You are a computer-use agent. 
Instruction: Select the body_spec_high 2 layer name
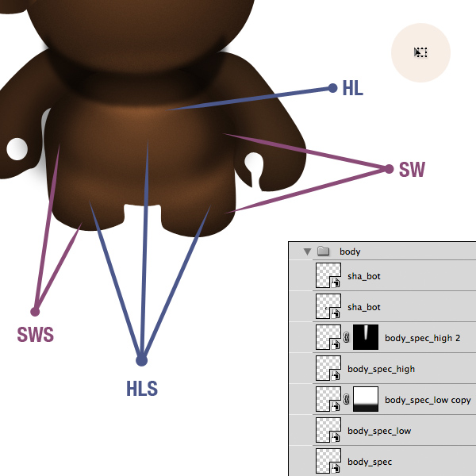(422, 338)
